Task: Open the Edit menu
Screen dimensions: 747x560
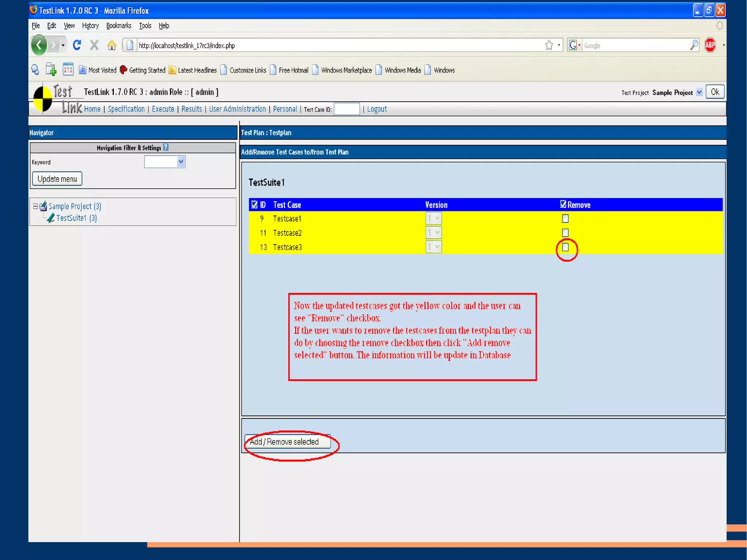Action: [x=51, y=26]
